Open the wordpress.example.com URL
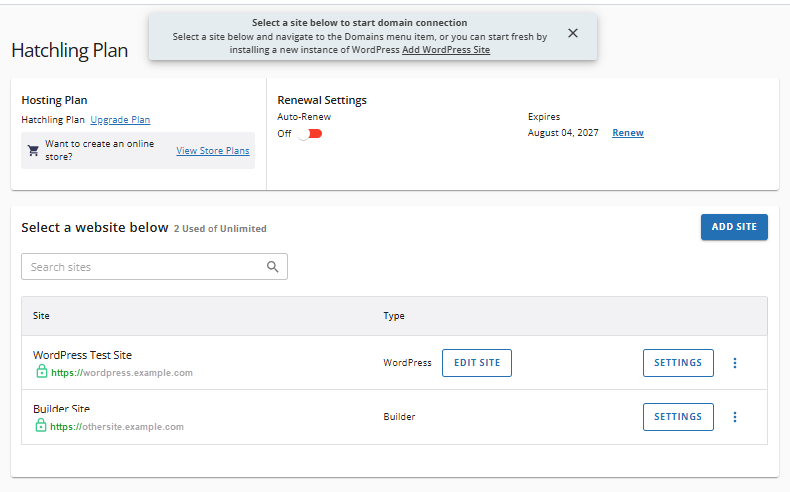 pyautogui.click(x=121, y=373)
